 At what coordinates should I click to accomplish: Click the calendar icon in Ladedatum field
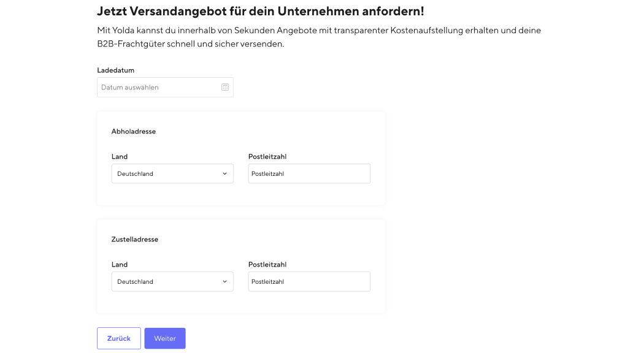tap(225, 87)
